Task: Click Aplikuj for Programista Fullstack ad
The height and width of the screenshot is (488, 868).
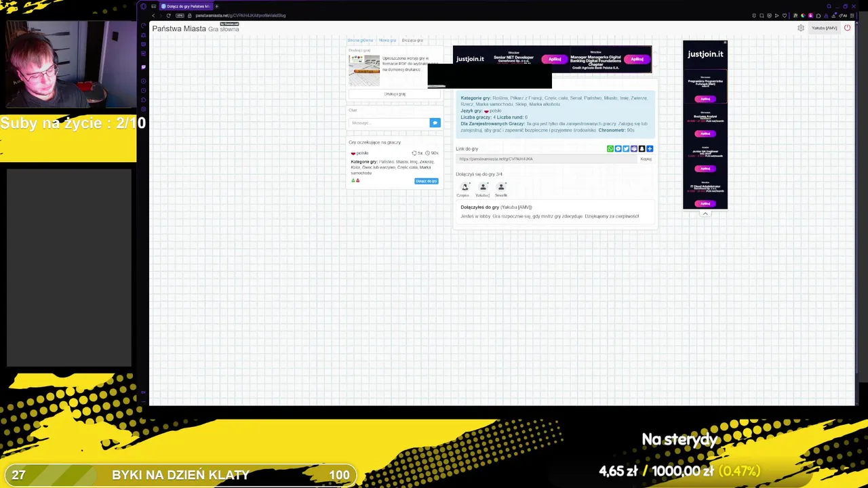Action: 705,99
